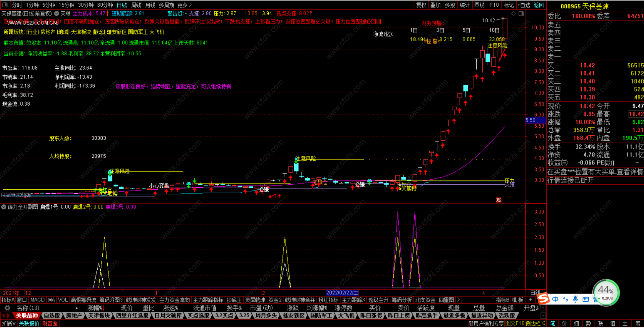
Task: Select the 关联品种 bottom tab
Action: pos(26,315)
